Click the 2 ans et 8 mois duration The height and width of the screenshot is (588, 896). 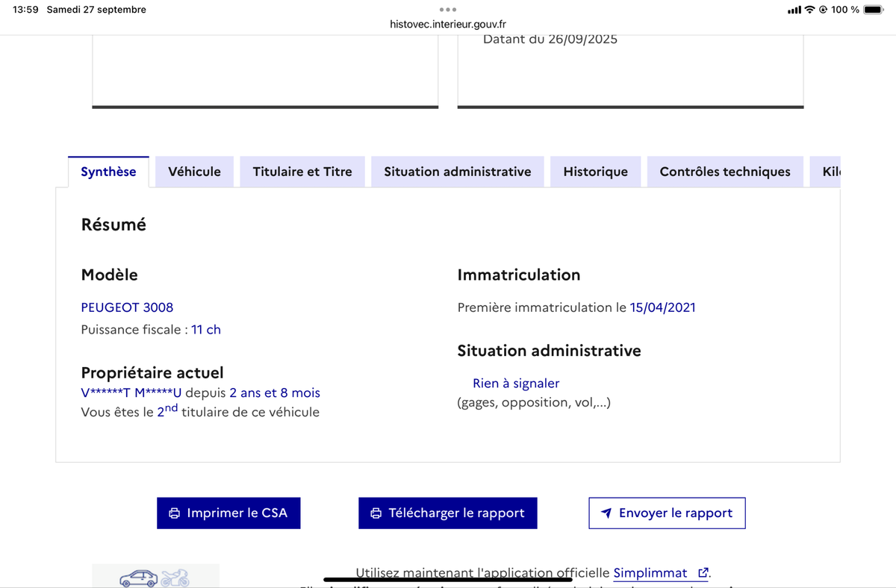(x=275, y=393)
